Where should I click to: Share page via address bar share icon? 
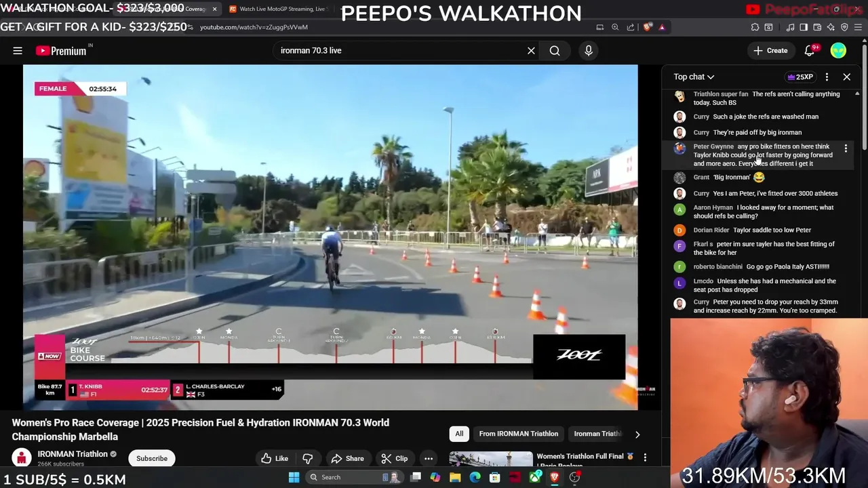pyautogui.click(x=631, y=27)
